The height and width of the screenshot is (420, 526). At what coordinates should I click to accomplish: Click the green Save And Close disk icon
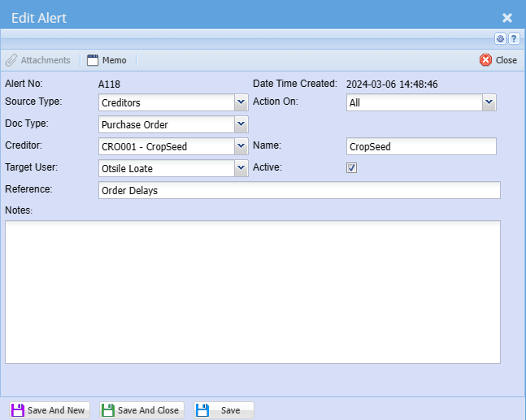tap(108, 410)
